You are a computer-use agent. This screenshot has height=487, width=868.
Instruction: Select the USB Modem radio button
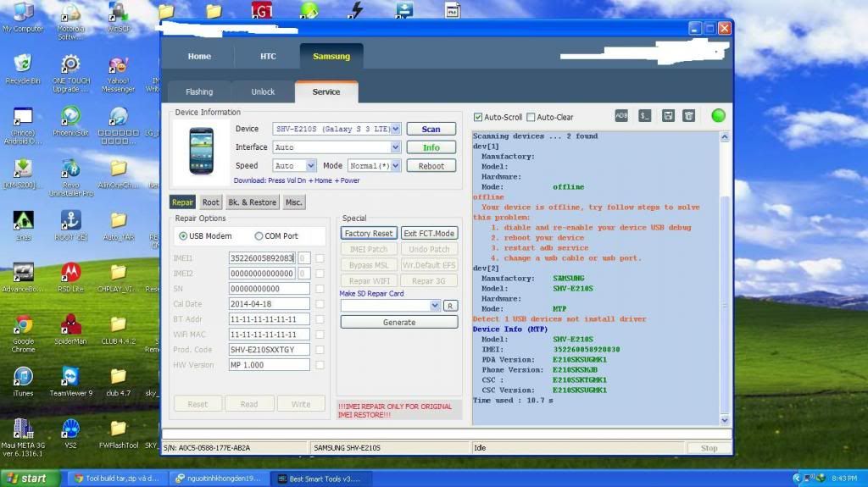[183, 235]
